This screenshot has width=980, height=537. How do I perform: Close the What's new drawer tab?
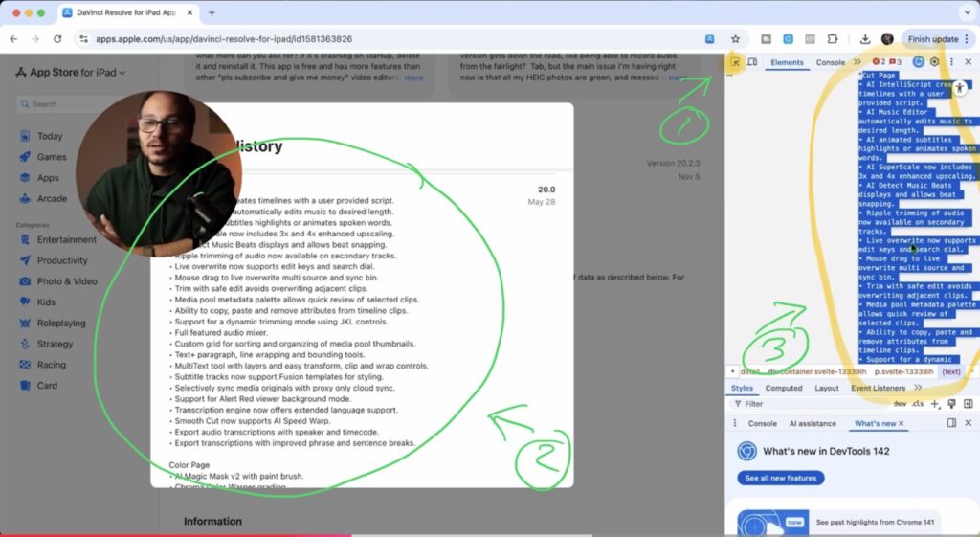[902, 424]
